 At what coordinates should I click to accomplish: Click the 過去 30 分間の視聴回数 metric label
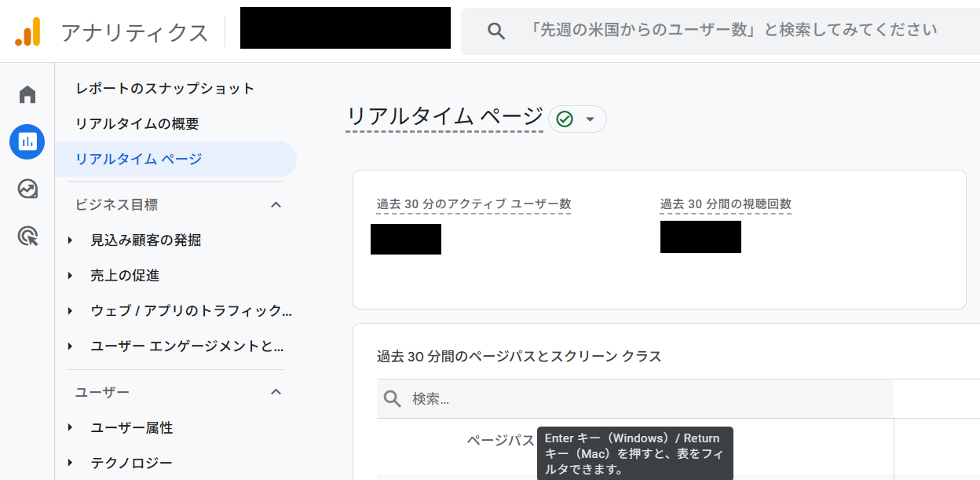726,204
